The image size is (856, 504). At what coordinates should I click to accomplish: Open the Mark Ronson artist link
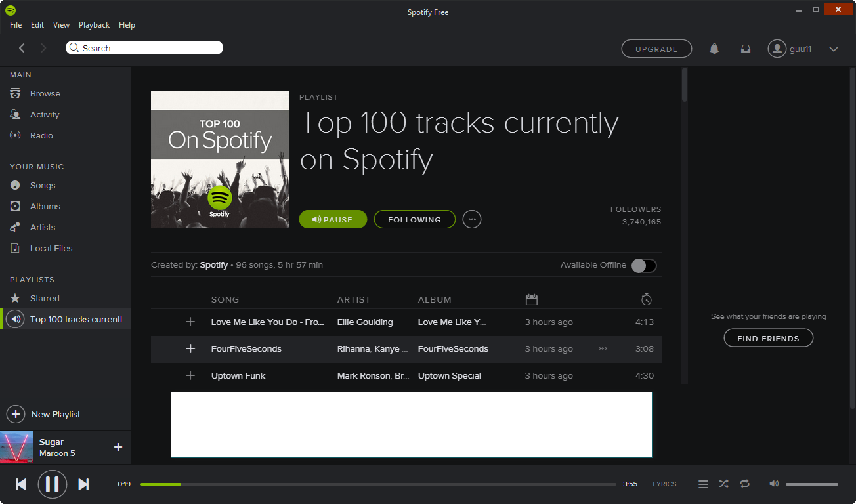(374, 375)
